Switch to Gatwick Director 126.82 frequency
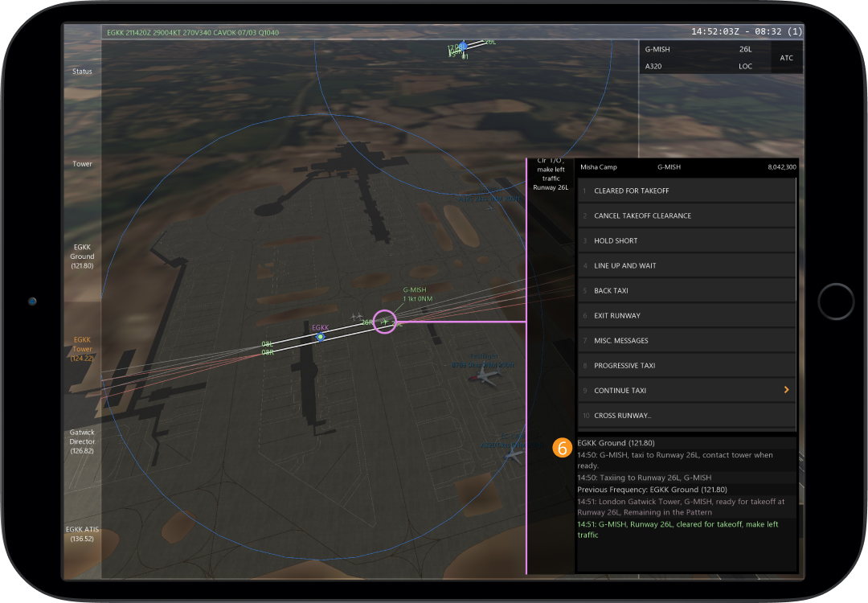The height and width of the screenshot is (603, 868). tap(82, 441)
